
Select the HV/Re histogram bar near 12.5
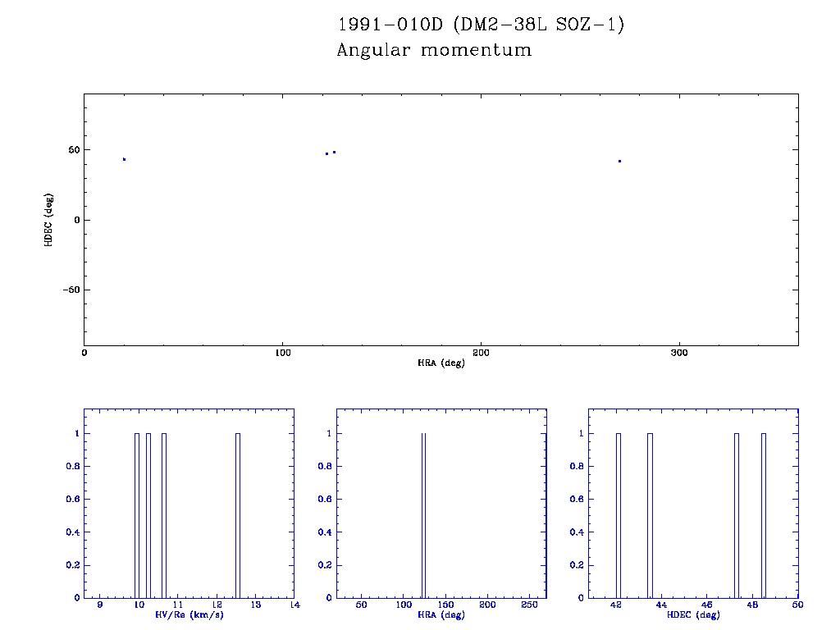237,515
